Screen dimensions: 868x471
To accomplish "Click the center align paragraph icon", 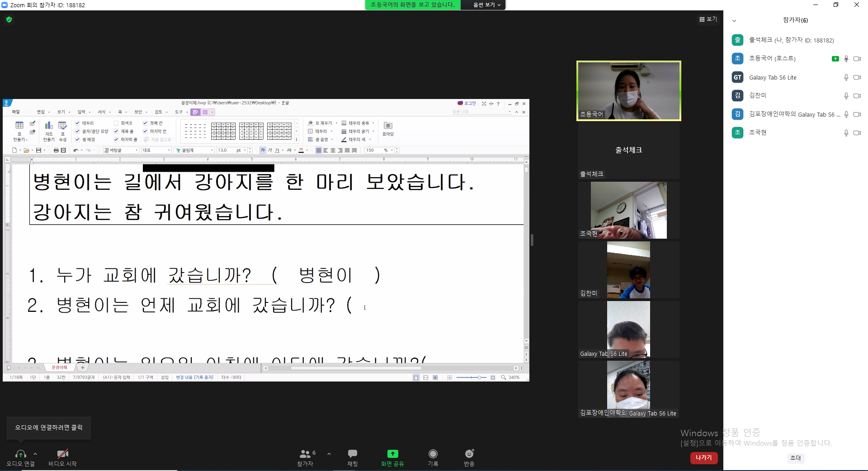I will (x=333, y=150).
